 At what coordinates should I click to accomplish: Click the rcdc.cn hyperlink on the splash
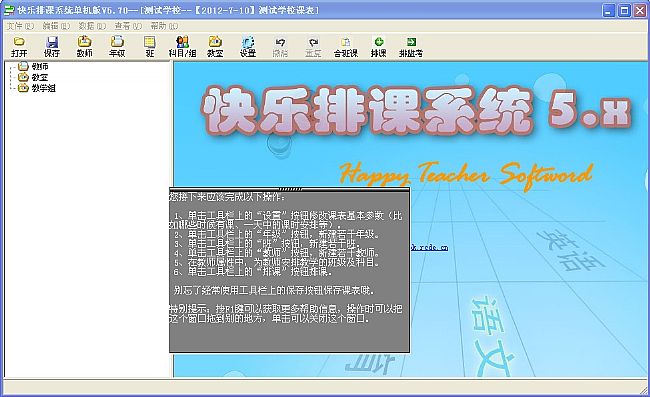point(429,247)
